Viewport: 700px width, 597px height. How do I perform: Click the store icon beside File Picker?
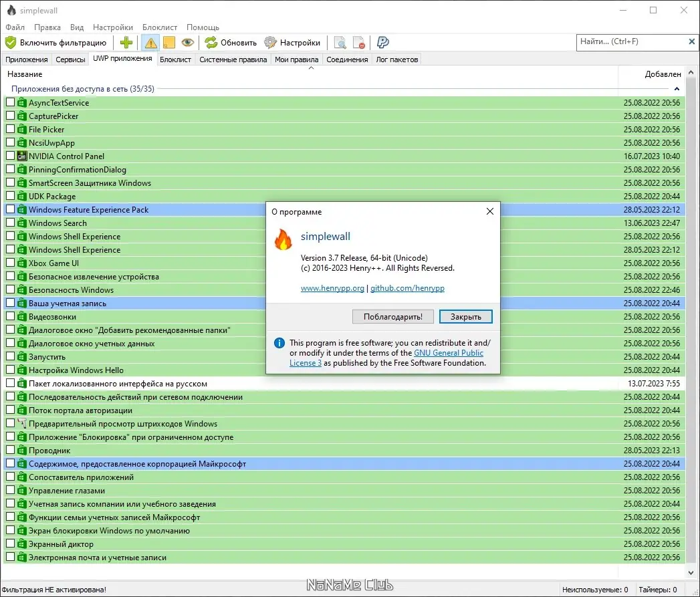(22, 130)
